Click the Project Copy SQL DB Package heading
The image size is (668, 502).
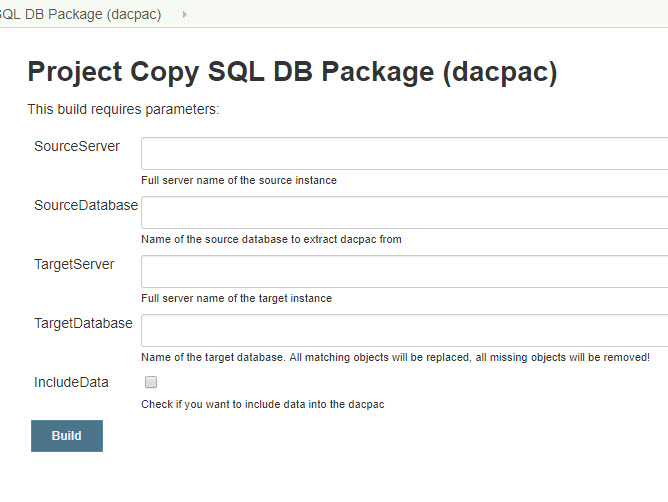[x=292, y=72]
